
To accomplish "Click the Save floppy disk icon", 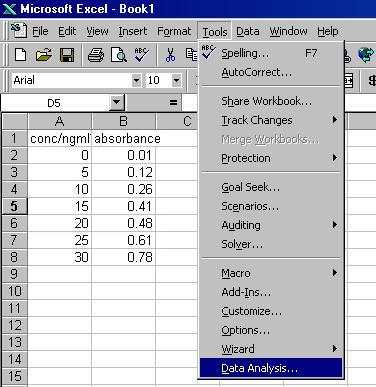I will point(67,55).
